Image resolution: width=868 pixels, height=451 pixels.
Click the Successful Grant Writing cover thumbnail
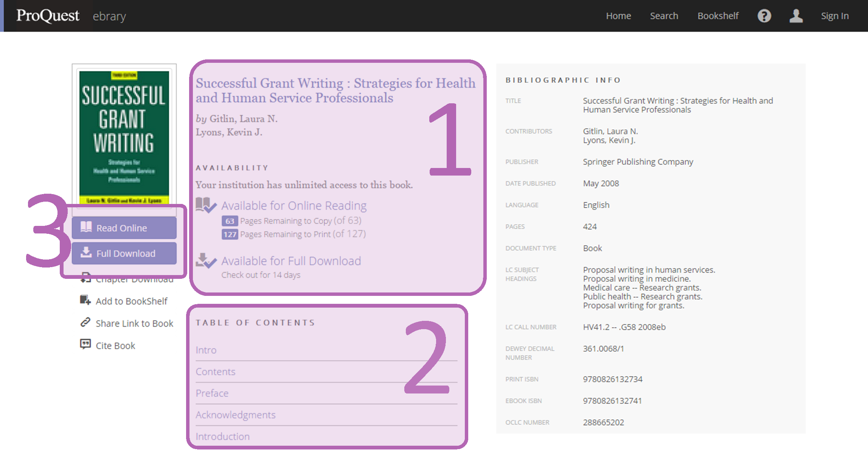124,137
